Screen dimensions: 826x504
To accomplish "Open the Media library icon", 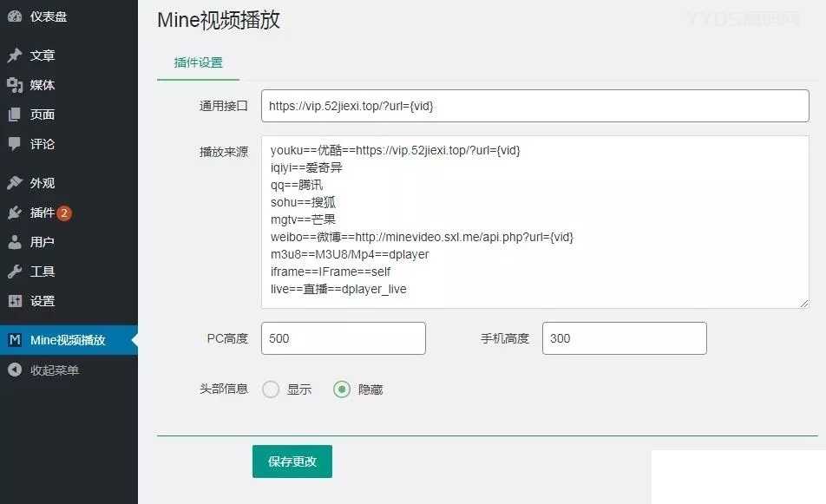I will [x=15, y=85].
